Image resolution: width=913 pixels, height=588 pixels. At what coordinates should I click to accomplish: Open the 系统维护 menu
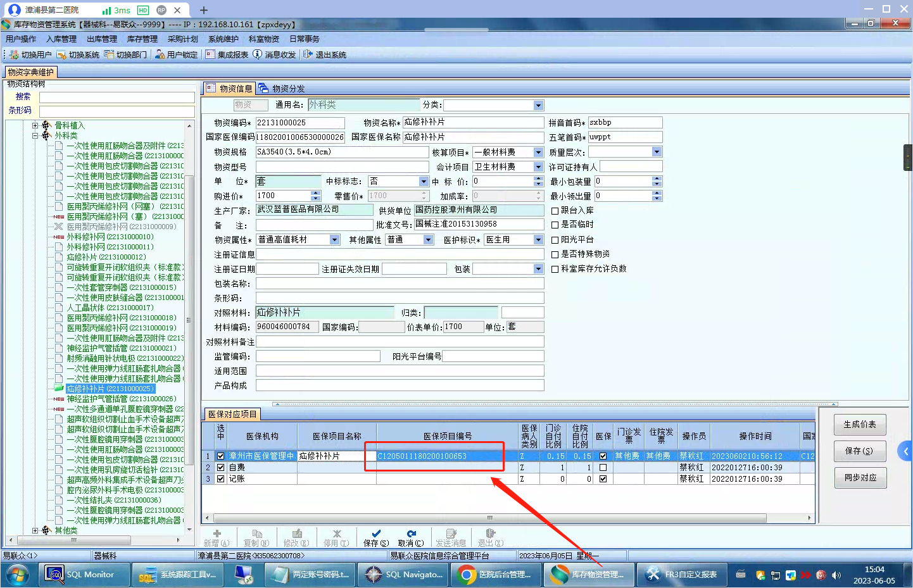(224, 39)
